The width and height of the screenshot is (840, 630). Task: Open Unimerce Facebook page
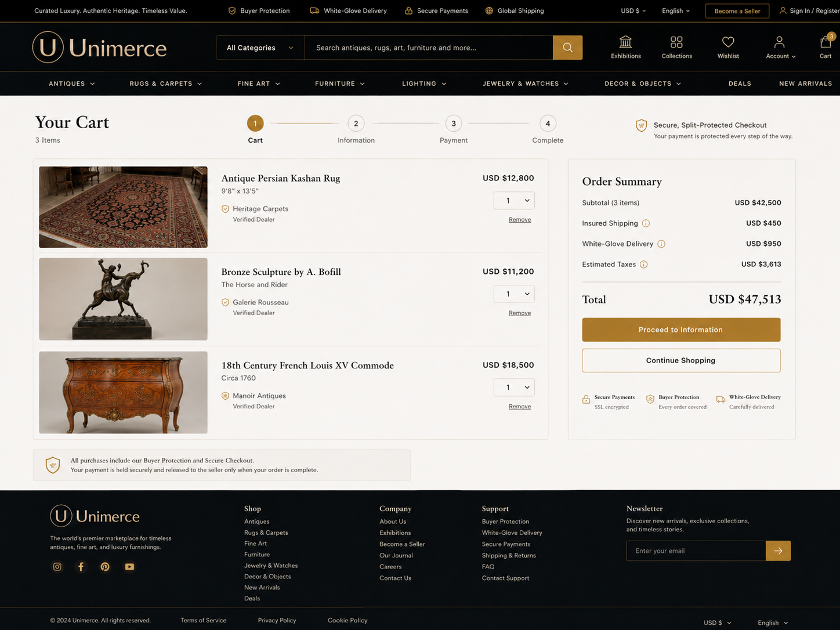click(x=81, y=567)
